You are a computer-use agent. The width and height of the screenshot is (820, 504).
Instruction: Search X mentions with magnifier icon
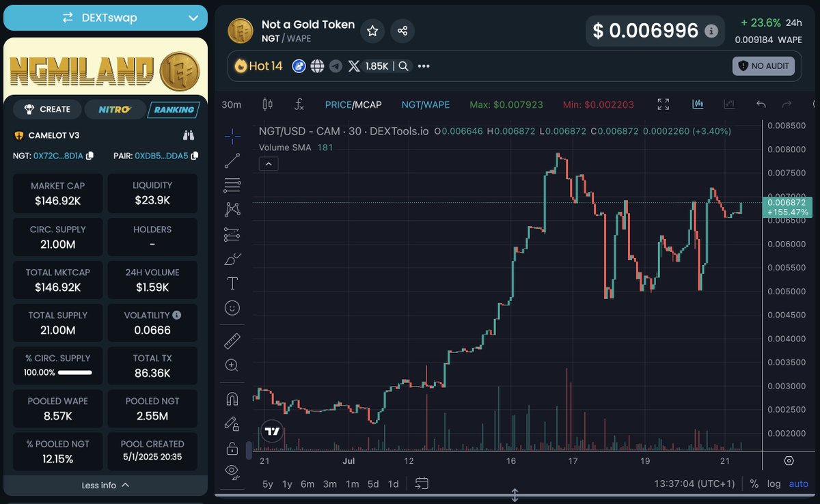404,66
